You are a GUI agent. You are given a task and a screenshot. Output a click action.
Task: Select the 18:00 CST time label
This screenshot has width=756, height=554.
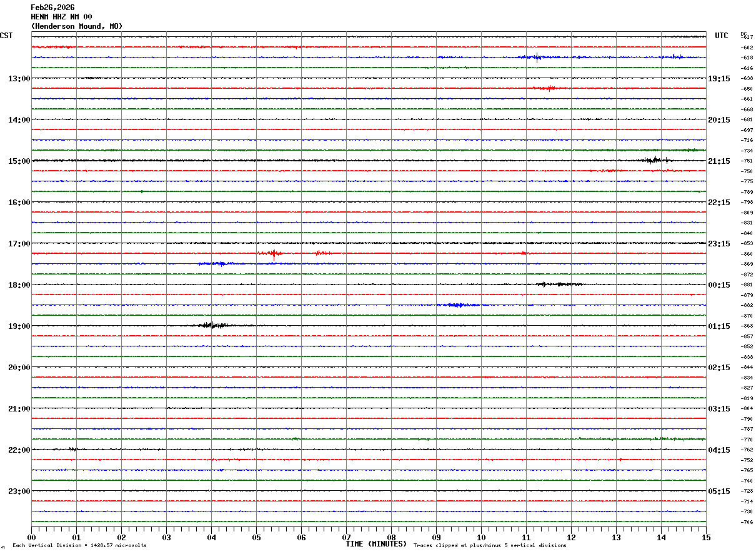(19, 285)
